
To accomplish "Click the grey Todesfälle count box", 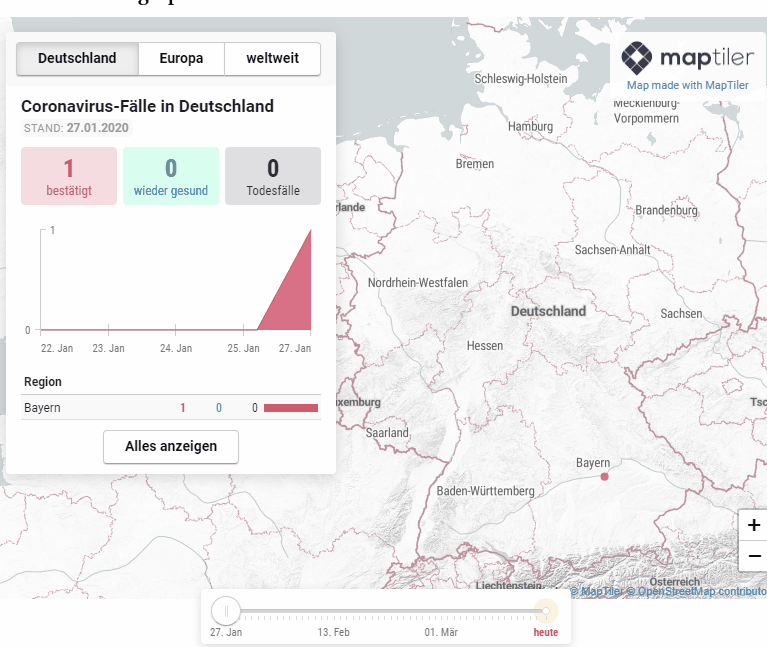I will (273, 176).
